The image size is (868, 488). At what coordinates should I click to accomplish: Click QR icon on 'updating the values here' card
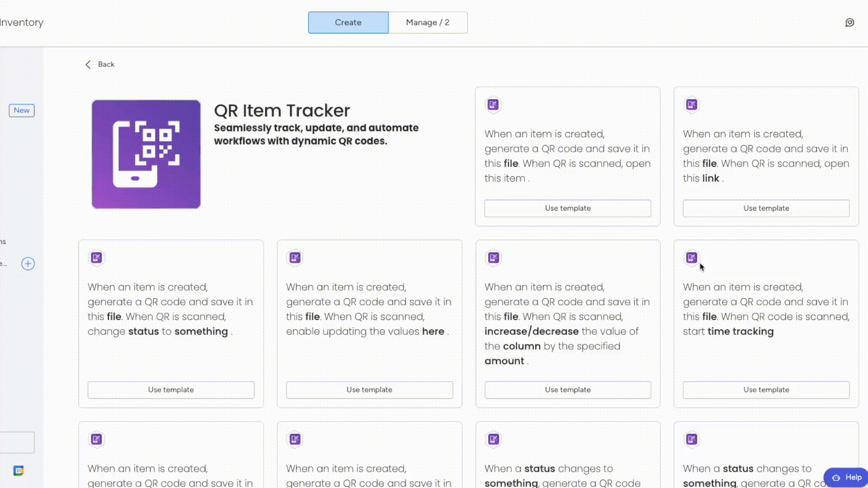pyautogui.click(x=295, y=258)
